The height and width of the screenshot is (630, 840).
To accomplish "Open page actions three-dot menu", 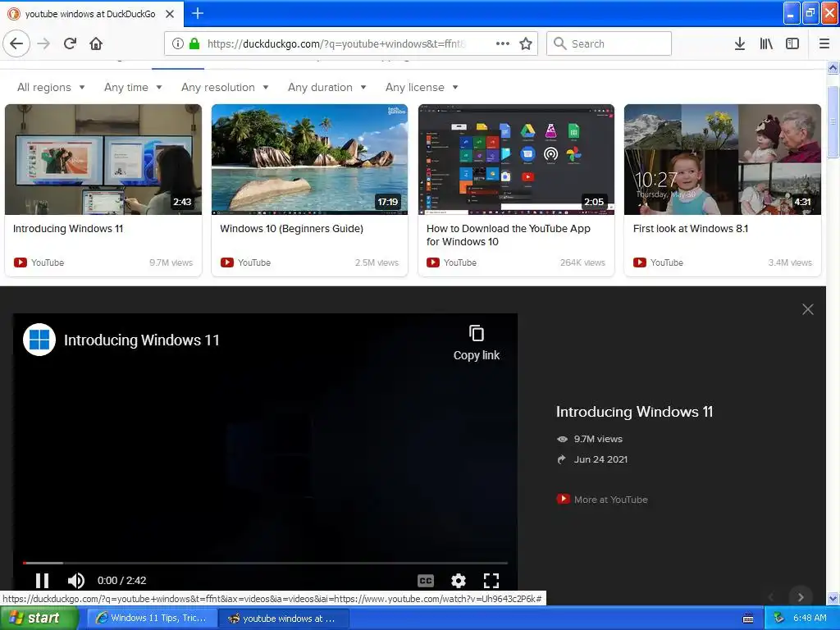I will coord(503,43).
